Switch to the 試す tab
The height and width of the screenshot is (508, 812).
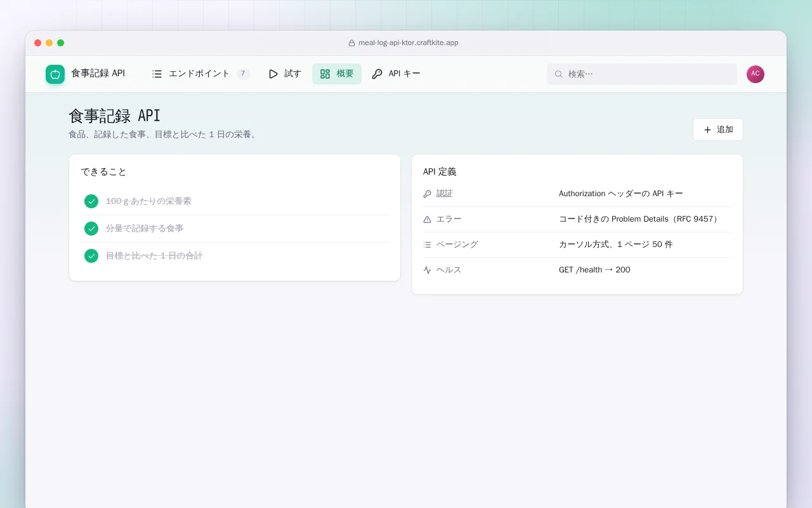[285, 74]
